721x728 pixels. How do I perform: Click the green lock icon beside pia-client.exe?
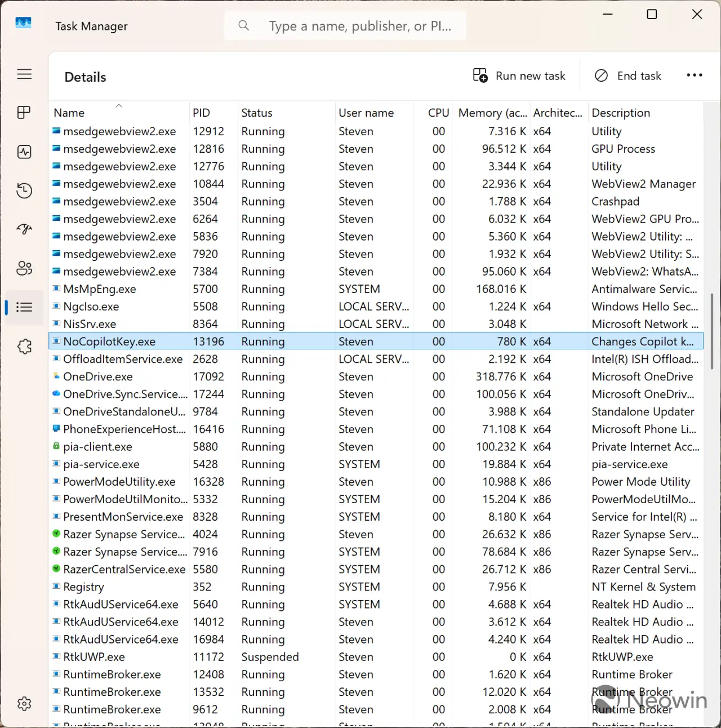click(x=56, y=446)
